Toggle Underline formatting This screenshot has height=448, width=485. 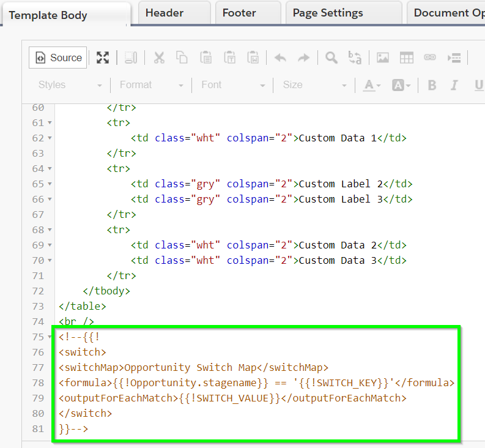[x=478, y=85]
